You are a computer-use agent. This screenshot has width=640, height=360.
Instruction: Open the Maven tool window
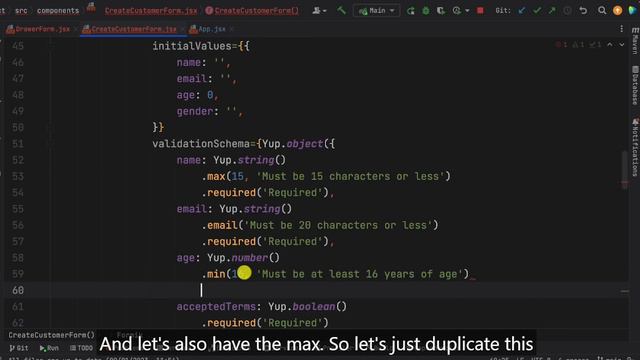click(x=635, y=41)
